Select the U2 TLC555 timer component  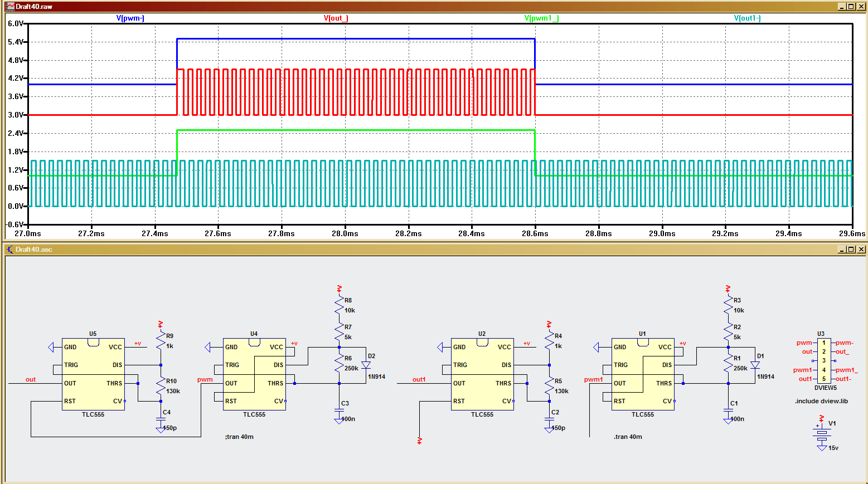click(482, 374)
